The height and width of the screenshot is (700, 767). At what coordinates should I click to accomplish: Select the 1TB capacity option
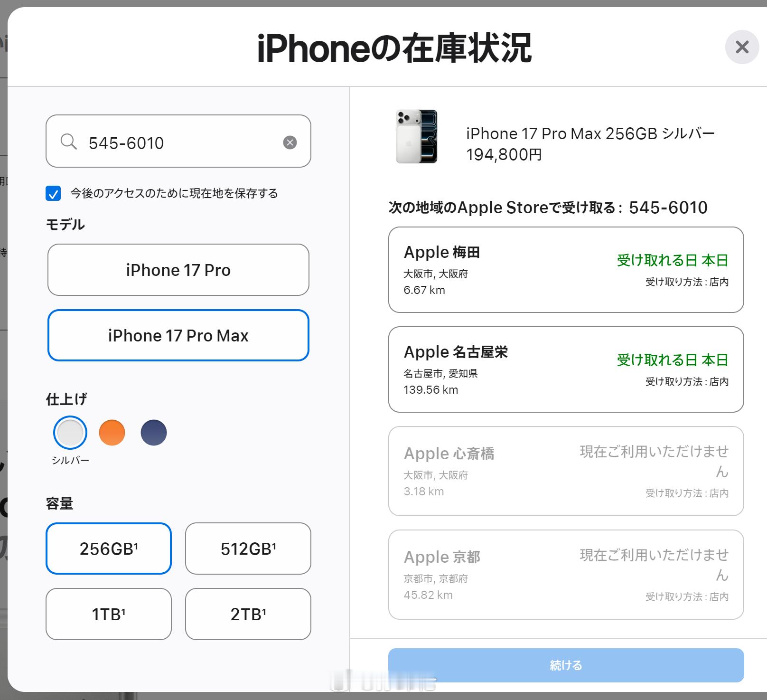click(109, 614)
